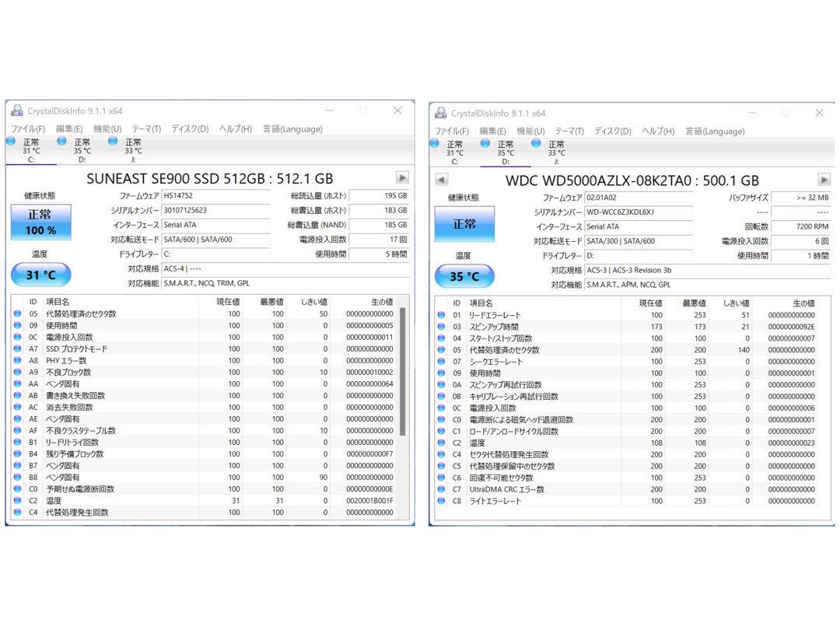Click status icon of 不良ブロック数 row
The height and width of the screenshot is (630, 840).
coord(18,373)
